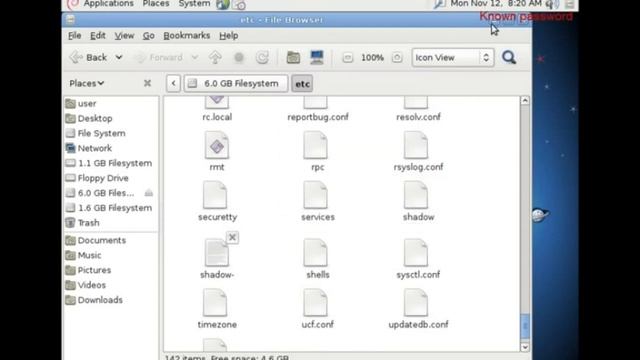Reload the current folder
Viewport: 640px width, 360px height.
coord(262,58)
